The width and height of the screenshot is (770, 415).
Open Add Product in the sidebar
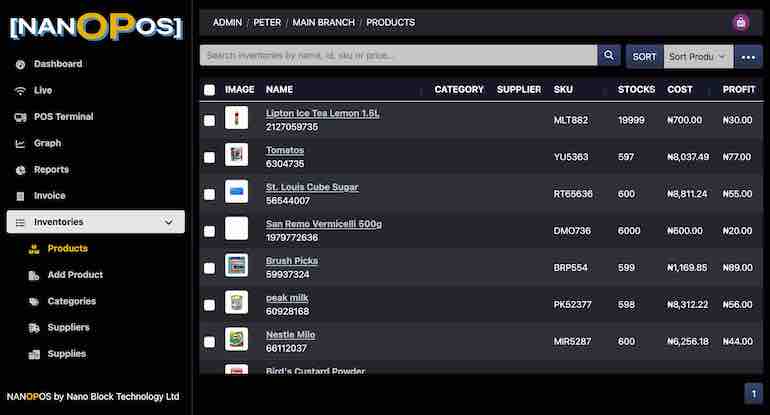(x=75, y=275)
